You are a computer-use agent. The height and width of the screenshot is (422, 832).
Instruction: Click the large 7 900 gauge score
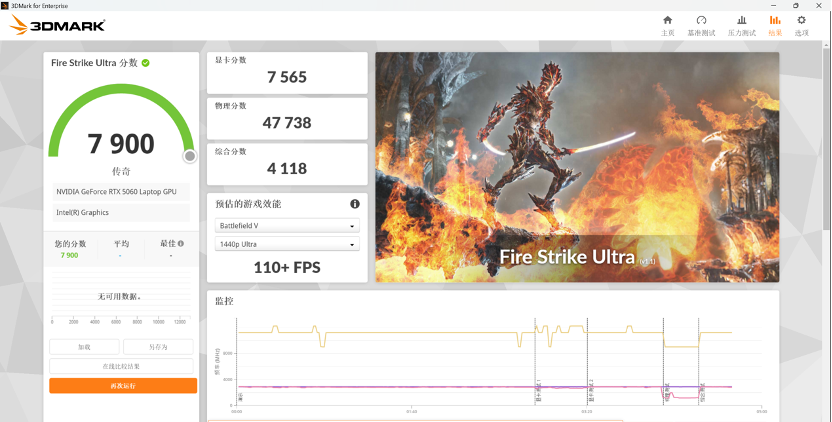click(x=121, y=144)
